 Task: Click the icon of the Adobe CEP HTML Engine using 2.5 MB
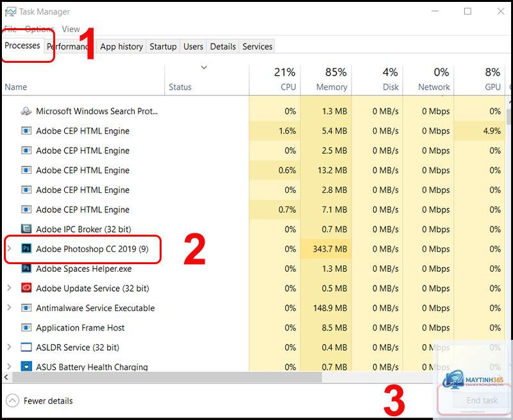26,151
